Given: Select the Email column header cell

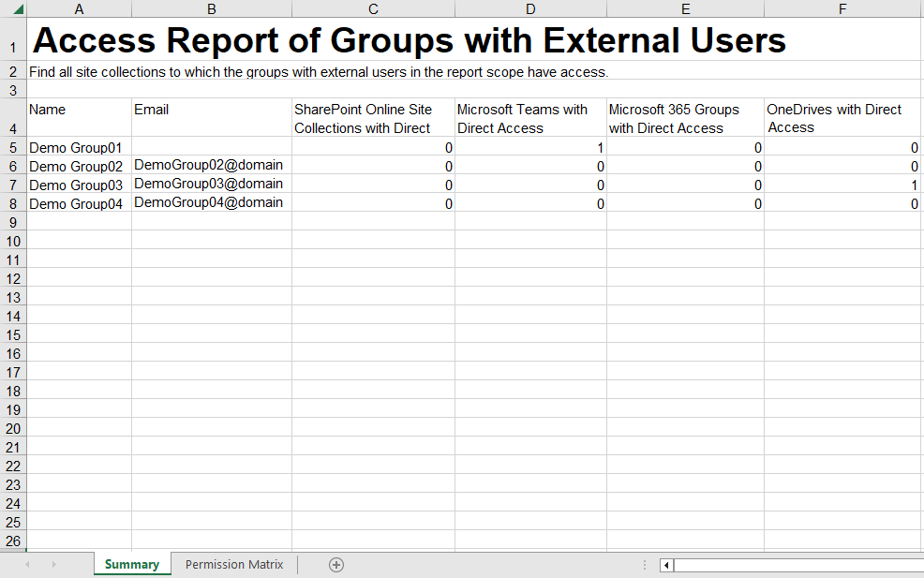Looking at the screenshot, I should [x=211, y=118].
